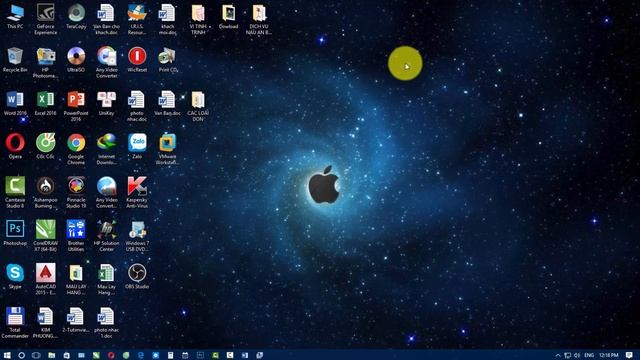Open Microsoft Edge from the taskbar
Viewport: 640px width, 360px height.
click(141, 355)
